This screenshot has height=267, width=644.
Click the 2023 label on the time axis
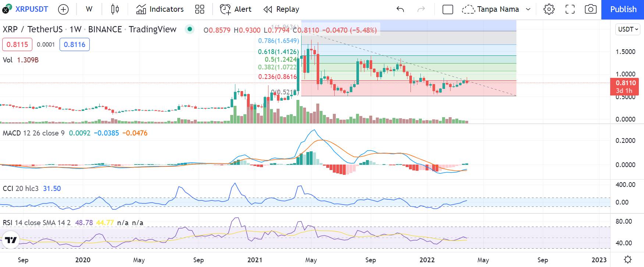pyautogui.click(x=599, y=260)
